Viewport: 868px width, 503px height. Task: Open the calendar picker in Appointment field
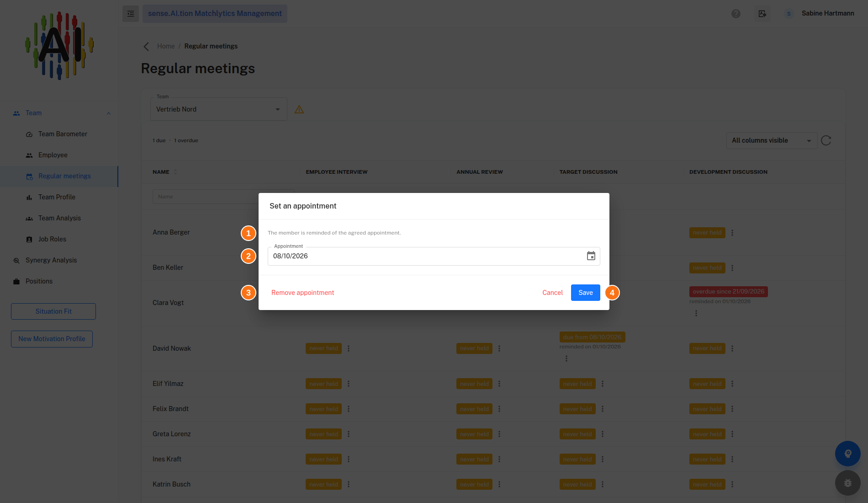tap(591, 256)
